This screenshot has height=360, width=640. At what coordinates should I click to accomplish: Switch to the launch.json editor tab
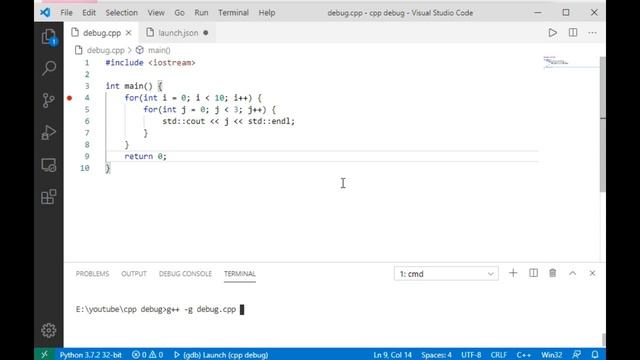178,33
